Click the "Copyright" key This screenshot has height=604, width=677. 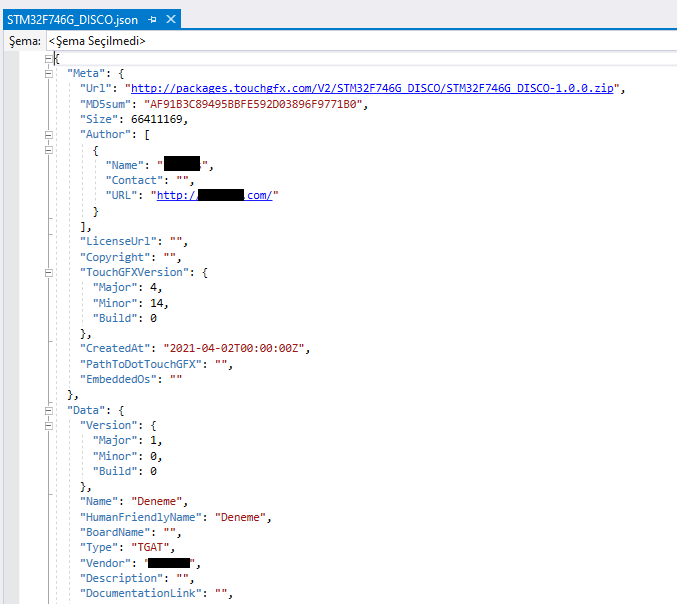tap(115, 257)
